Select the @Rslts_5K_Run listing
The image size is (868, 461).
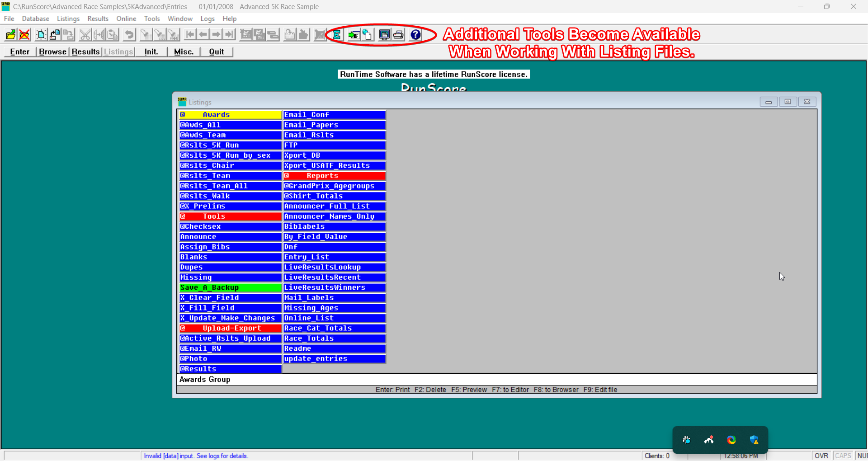pos(231,145)
